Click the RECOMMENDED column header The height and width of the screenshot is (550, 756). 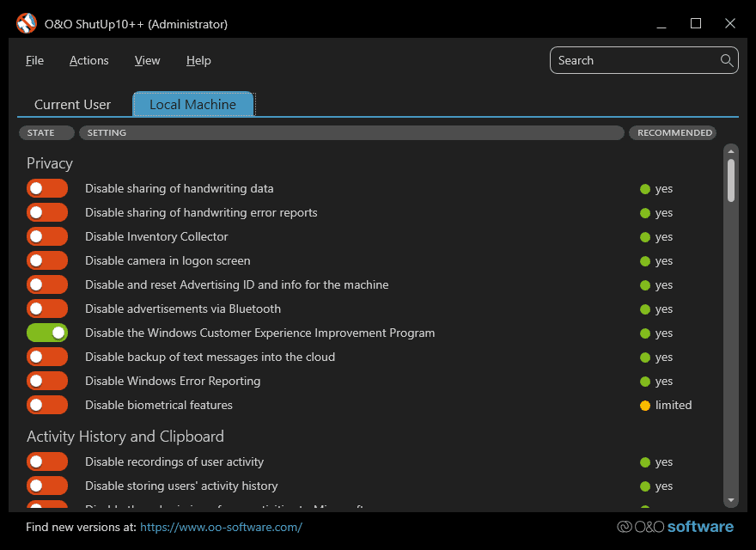coord(674,133)
